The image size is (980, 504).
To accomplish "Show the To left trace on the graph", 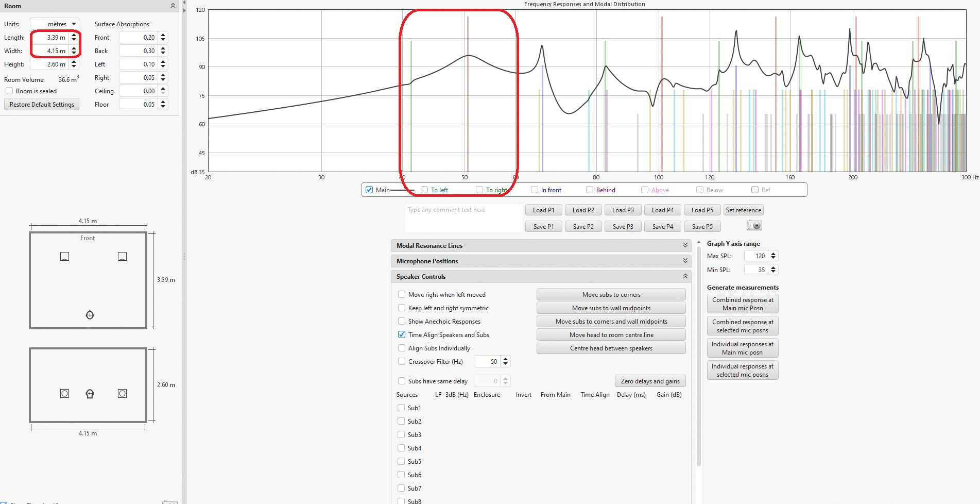I will [424, 190].
